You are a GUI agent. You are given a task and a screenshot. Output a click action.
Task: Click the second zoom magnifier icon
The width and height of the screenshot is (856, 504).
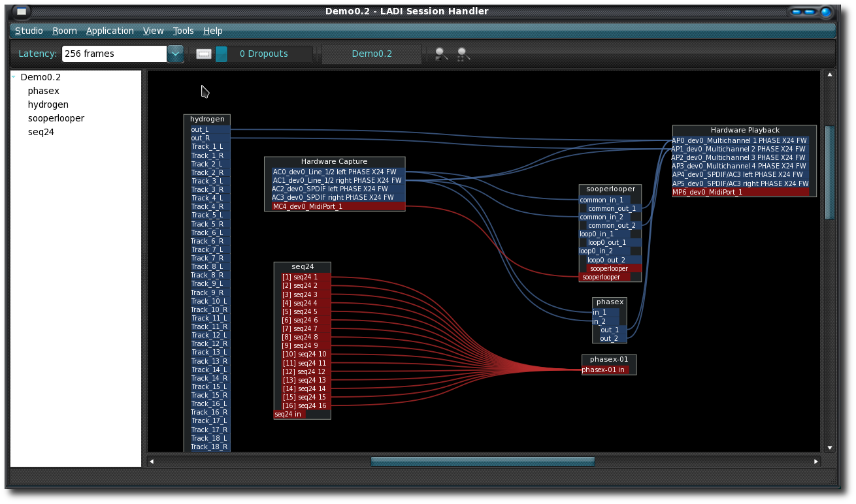pos(463,54)
